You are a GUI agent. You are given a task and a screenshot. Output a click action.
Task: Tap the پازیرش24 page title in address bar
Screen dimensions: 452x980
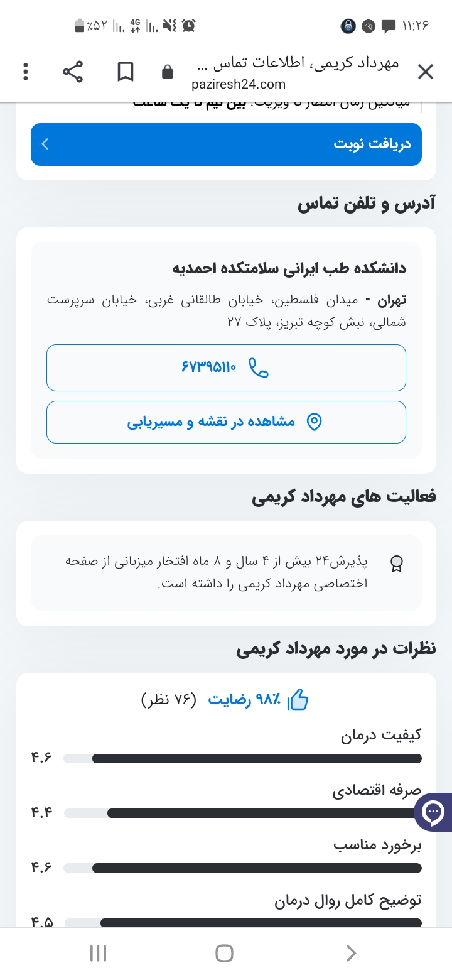295,64
